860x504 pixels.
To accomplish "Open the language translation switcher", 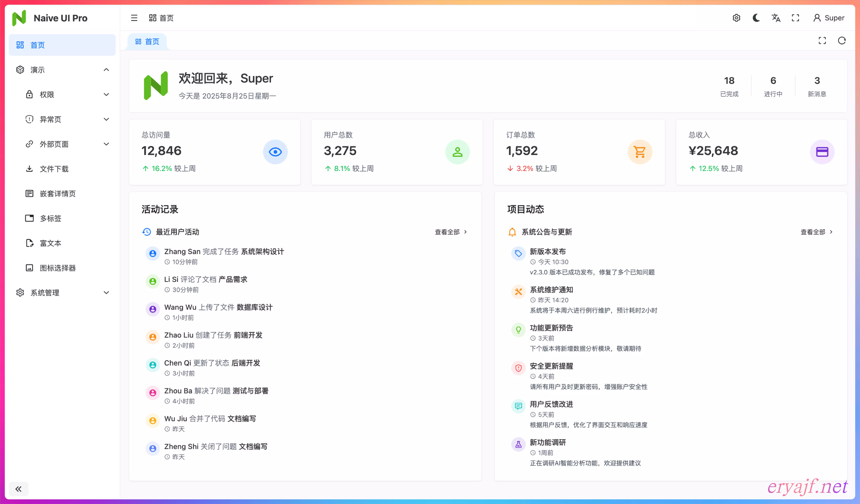I will point(776,18).
